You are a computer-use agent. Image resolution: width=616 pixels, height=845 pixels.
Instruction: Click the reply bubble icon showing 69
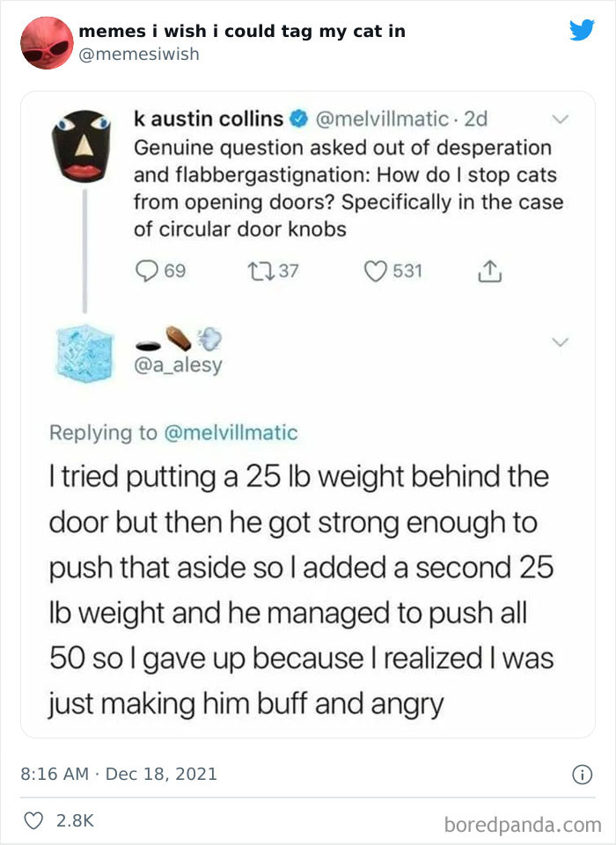click(148, 272)
